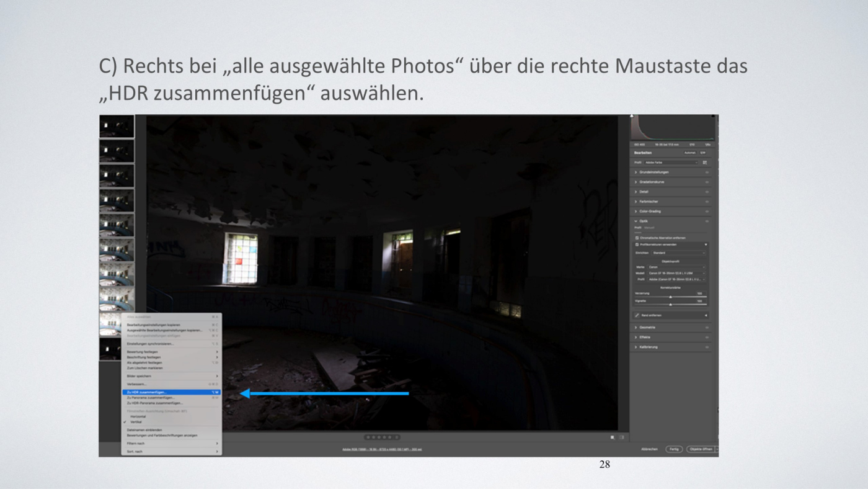The height and width of the screenshot is (489, 868).
Task: Toggle Gradationskurve panel visibility eye
Action: tap(707, 182)
